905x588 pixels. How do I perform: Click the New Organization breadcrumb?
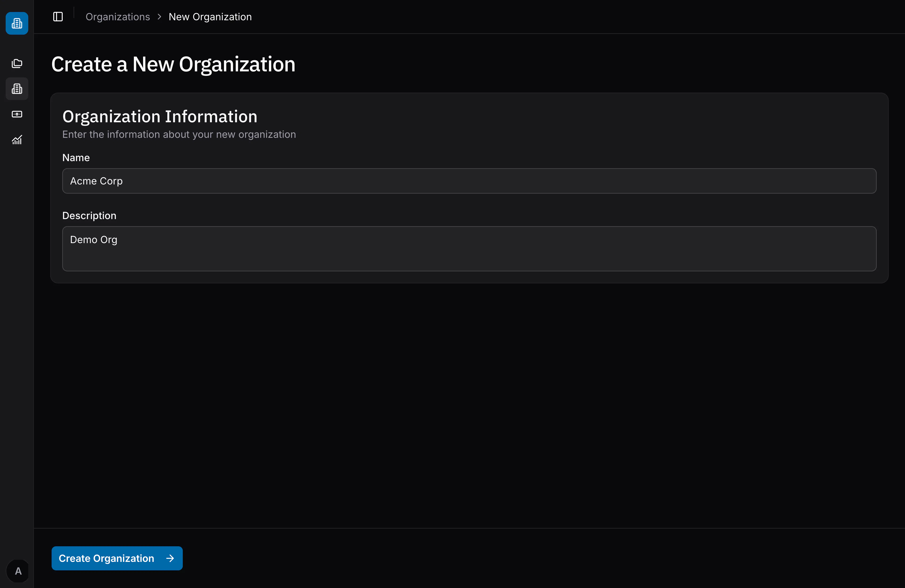click(210, 17)
